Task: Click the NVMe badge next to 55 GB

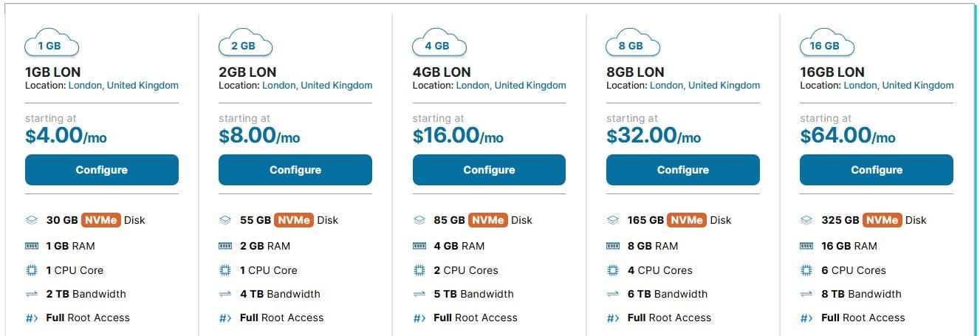Action: pyautogui.click(x=294, y=220)
